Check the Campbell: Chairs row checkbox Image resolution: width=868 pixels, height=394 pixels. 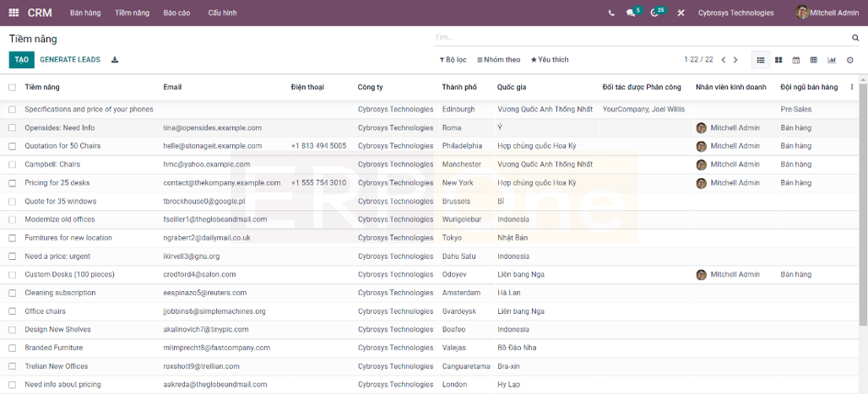[x=12, y=165]
